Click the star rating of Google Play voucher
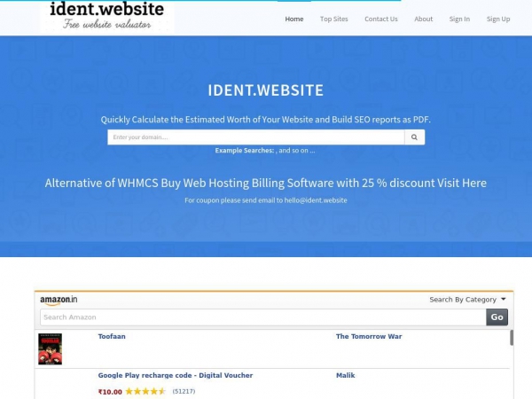Image resolution: width=532 pixels, height=399 pixels. point(145,391)
